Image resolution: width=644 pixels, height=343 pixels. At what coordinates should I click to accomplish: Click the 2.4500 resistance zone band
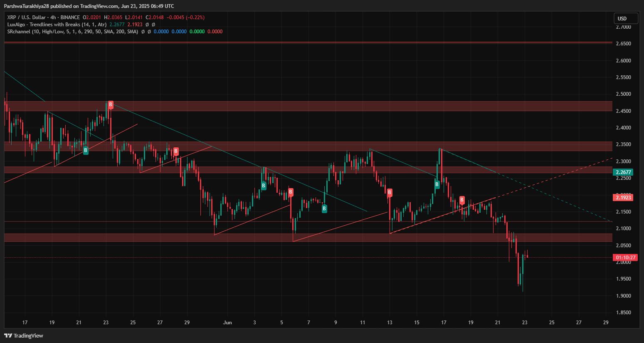click(308, 106)
